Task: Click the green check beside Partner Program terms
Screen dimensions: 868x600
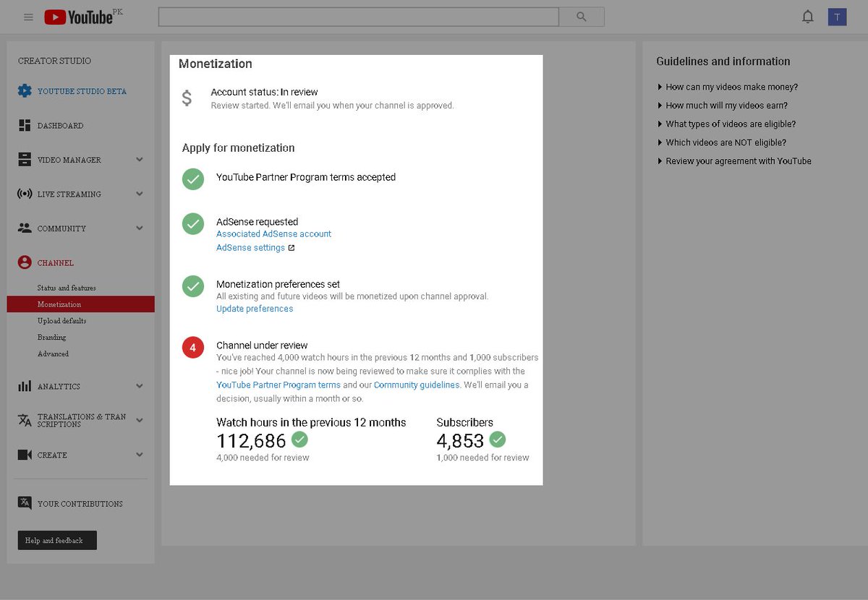Action: coord(193,179)
